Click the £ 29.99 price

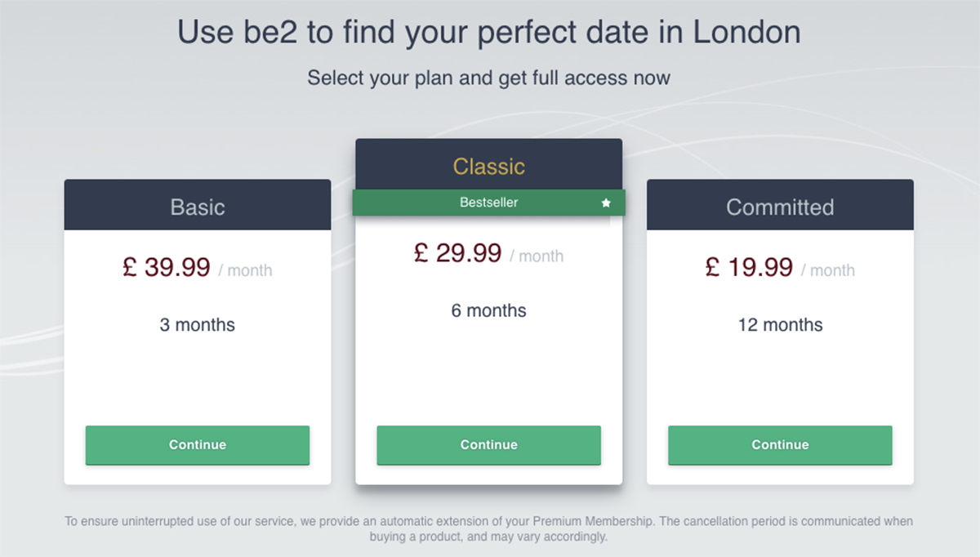coord(457,253)
